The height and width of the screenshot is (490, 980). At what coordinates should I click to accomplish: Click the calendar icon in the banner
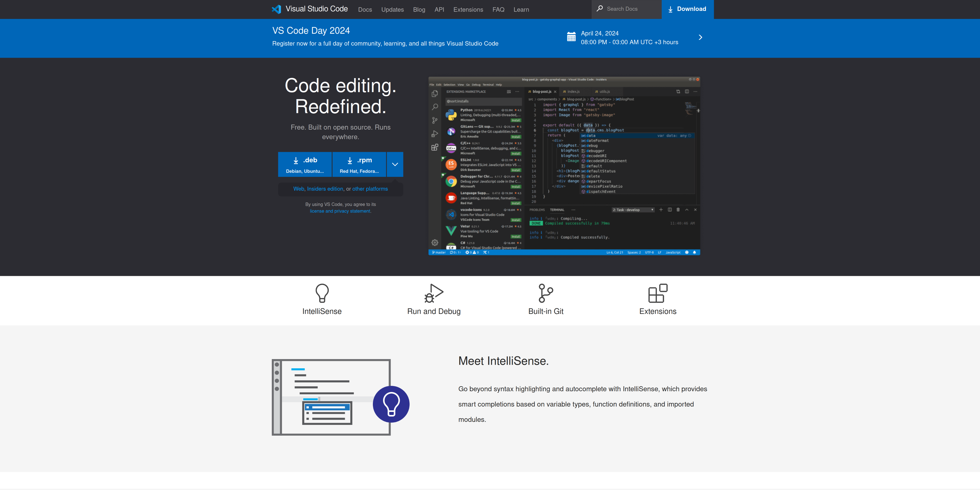tap(571, 37)
